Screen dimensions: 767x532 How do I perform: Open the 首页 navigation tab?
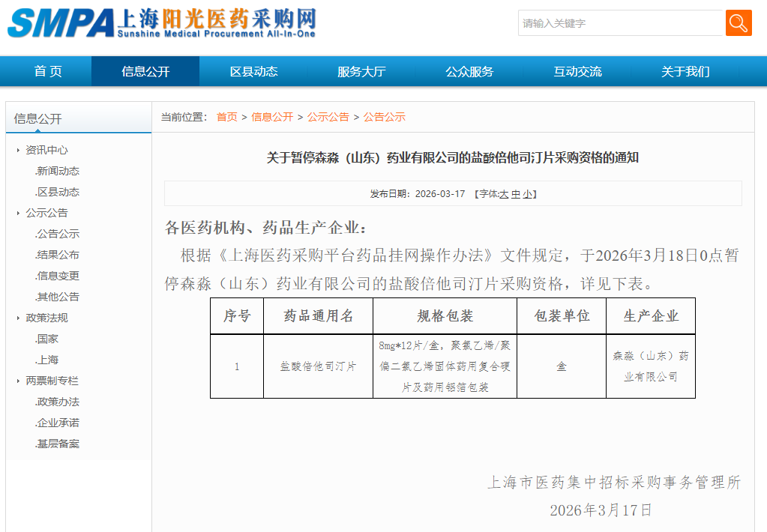pyautogui.click(x=48, y=72)
